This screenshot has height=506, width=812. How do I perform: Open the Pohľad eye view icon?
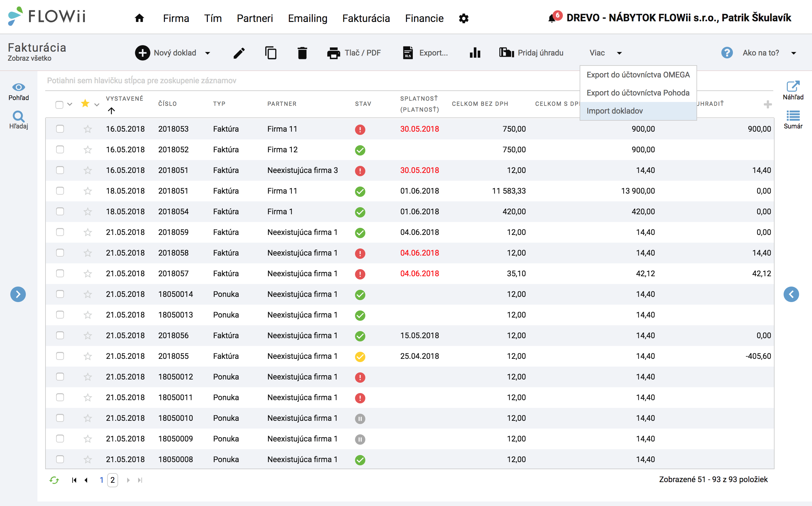pos(18,87)
